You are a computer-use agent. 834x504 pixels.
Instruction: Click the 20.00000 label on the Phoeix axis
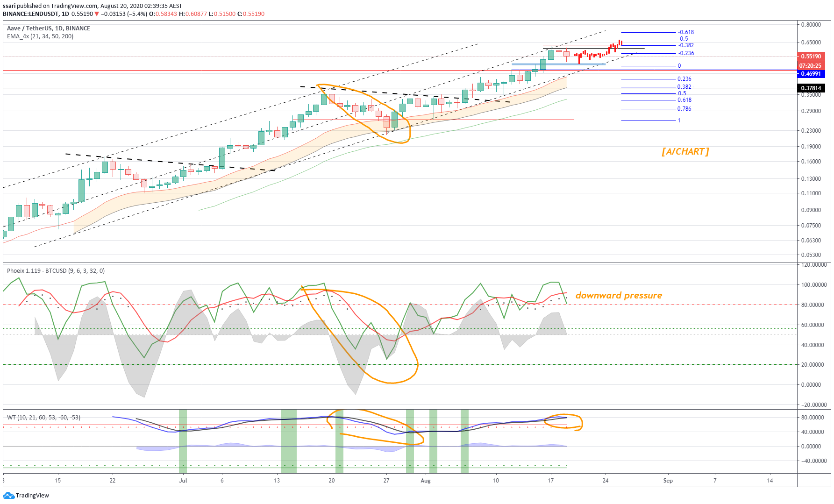pos(813,365)
